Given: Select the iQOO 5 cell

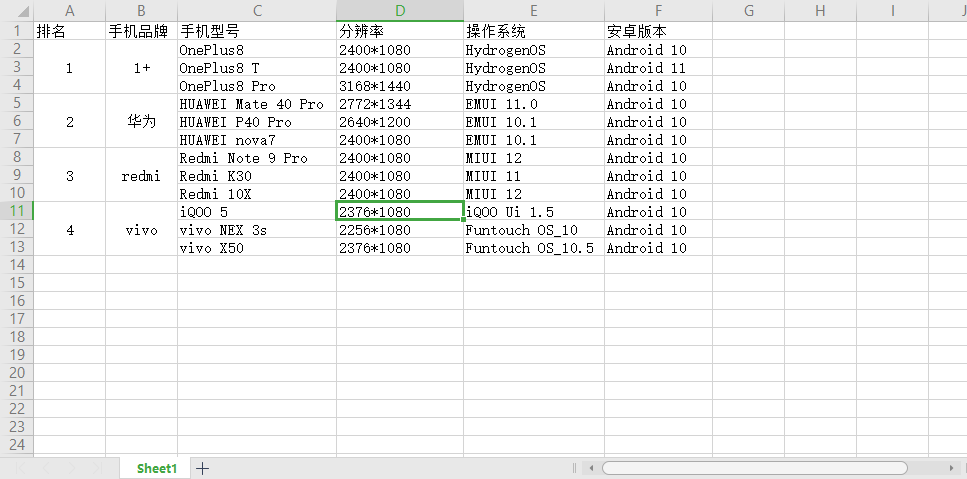Looking at the screenshot, I should point(257,211).
